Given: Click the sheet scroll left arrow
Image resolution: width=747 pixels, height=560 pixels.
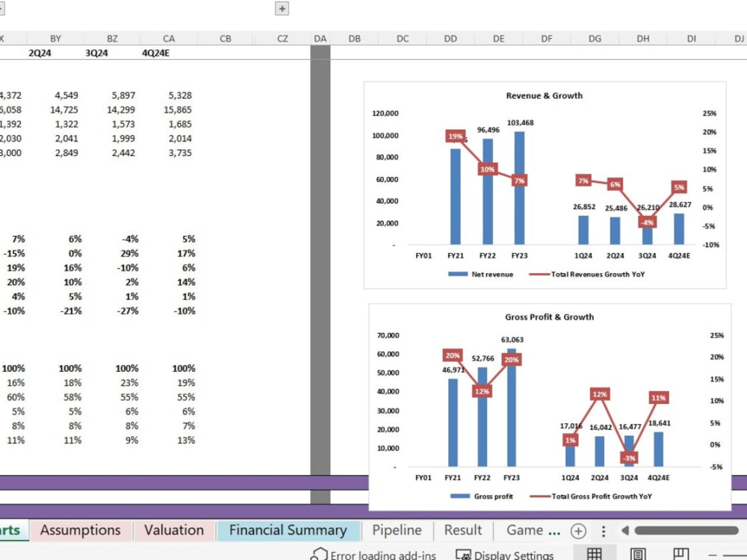Looking at the screenshot, I should pyautogui.click(x=625, y=530).
